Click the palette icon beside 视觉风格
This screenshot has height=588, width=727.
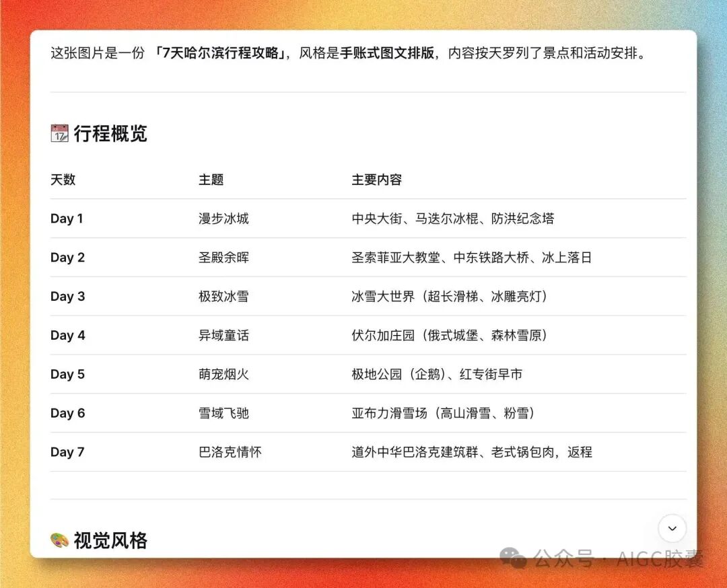pyautogui.click(x=59, y=539)
